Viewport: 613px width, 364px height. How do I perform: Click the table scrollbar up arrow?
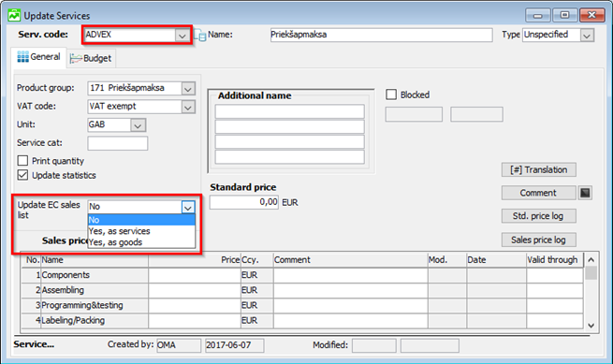pos(591,259)
